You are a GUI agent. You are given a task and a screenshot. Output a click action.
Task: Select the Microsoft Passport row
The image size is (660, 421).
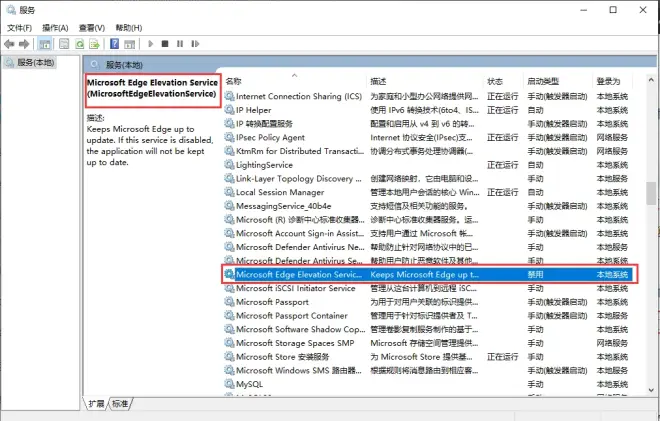click(427, 302)
